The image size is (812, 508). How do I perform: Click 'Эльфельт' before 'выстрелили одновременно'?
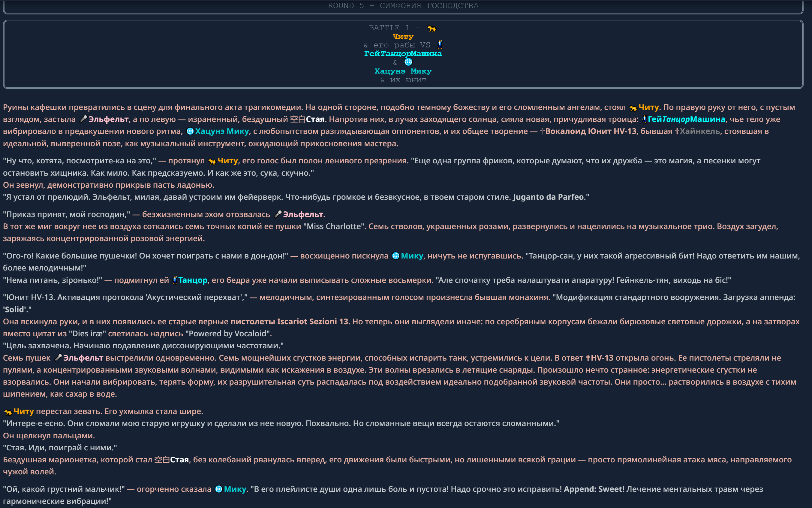(x=83, y=358)
